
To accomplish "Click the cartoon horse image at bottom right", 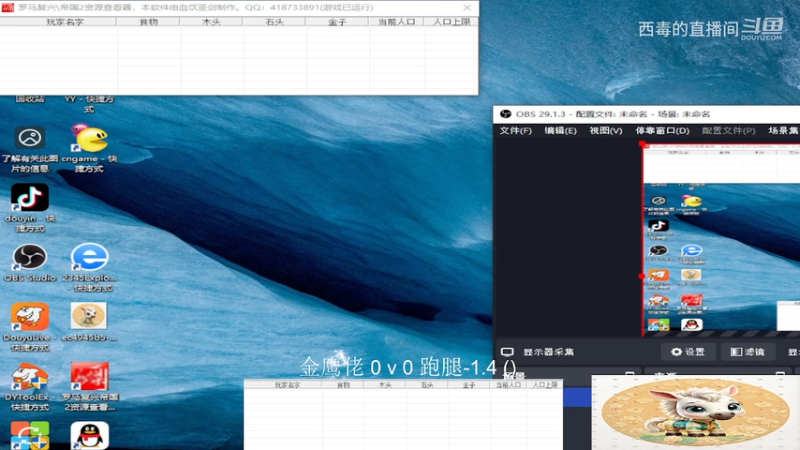I will [x=696, y=413].
